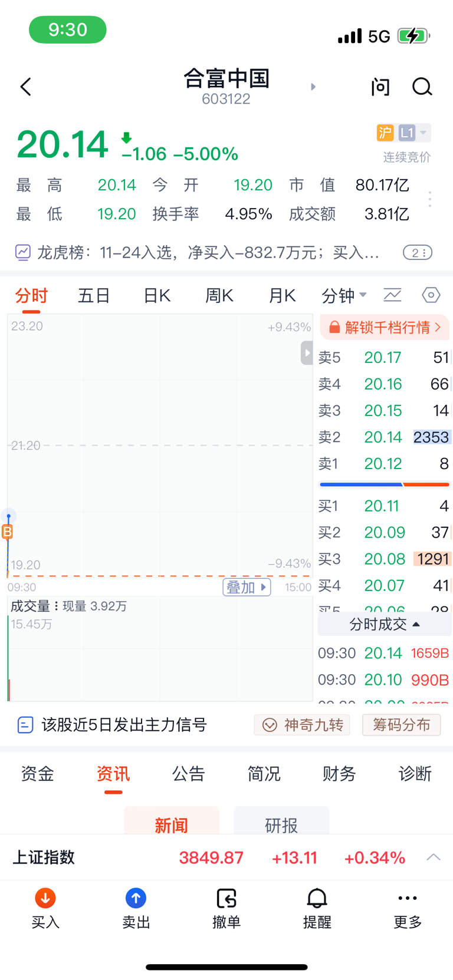The width and height of the screenshot is (453, 980).
Task: Tap the 09:30 20.10 990B trade row
Action: 384,680
